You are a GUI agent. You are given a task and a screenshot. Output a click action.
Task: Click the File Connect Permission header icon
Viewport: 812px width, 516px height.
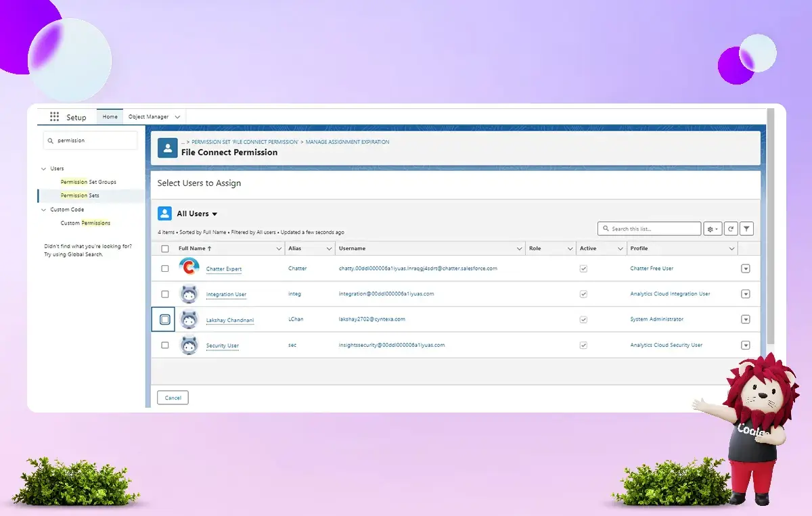point(168,147)
